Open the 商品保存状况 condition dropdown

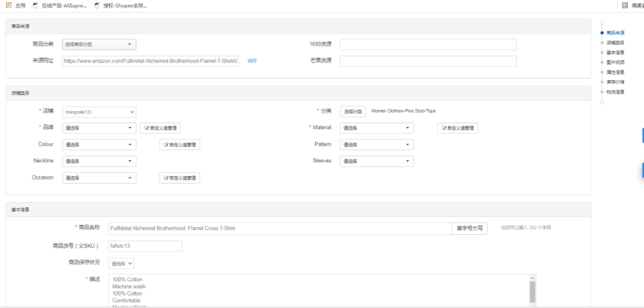tap(122, 263)
